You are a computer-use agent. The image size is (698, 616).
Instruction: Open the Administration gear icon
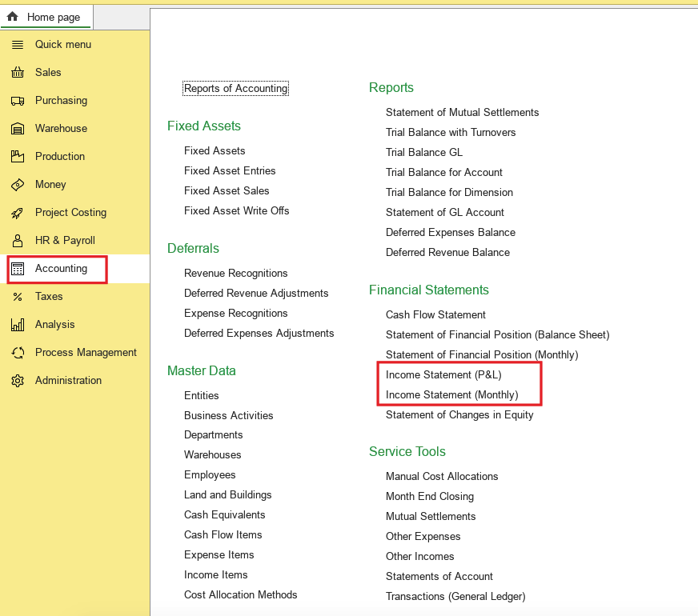[x=18, y=380]
